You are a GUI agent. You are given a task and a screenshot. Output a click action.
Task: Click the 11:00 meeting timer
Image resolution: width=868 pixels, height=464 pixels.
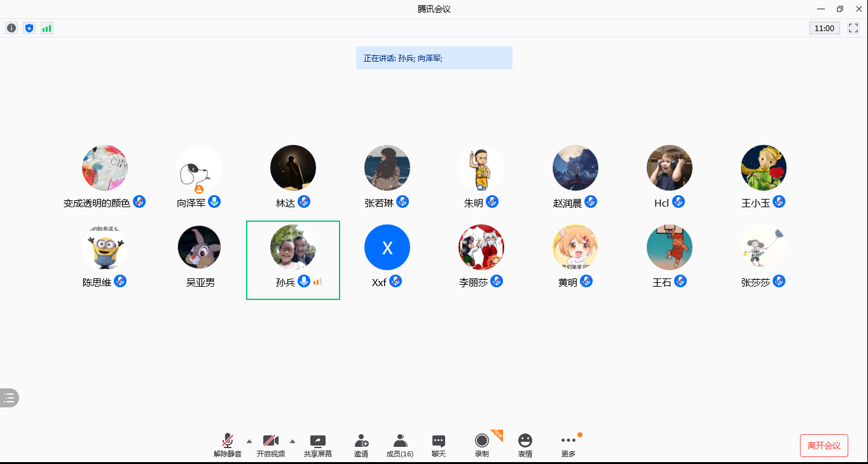(824, 28)
